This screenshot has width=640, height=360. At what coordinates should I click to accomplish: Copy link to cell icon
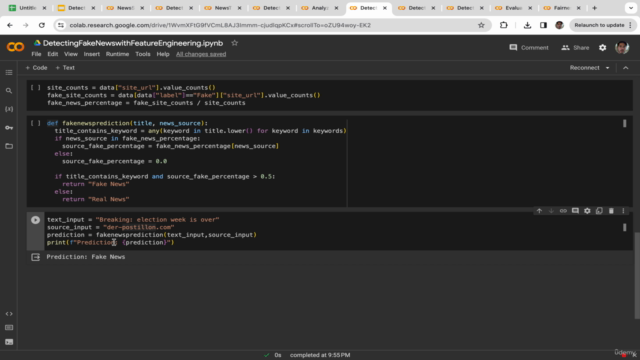point(563,211)
